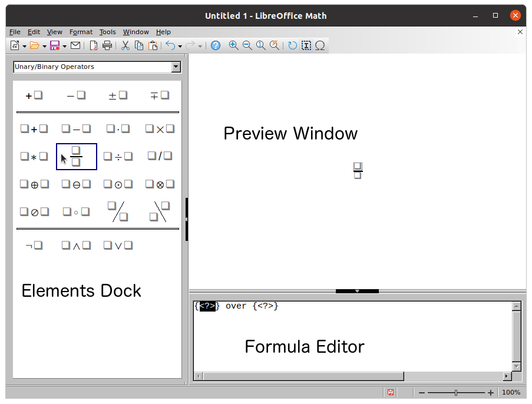This screenshot has width=532, height=404.
Task: Open the Unary/Binary Operators category dropdown
Action: pyautogui.click(x=175, y=67)
